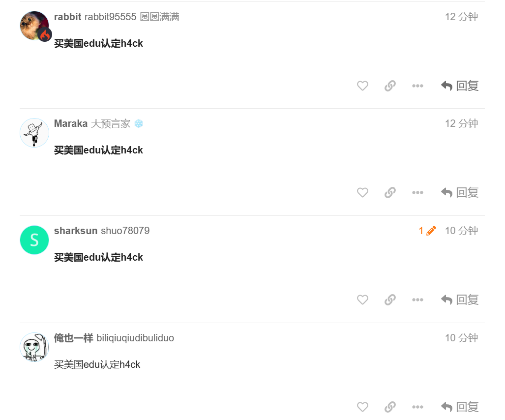The image size is (505, 420).
Task: Copy share link for Maraka's post
Action: click(390, 193)
